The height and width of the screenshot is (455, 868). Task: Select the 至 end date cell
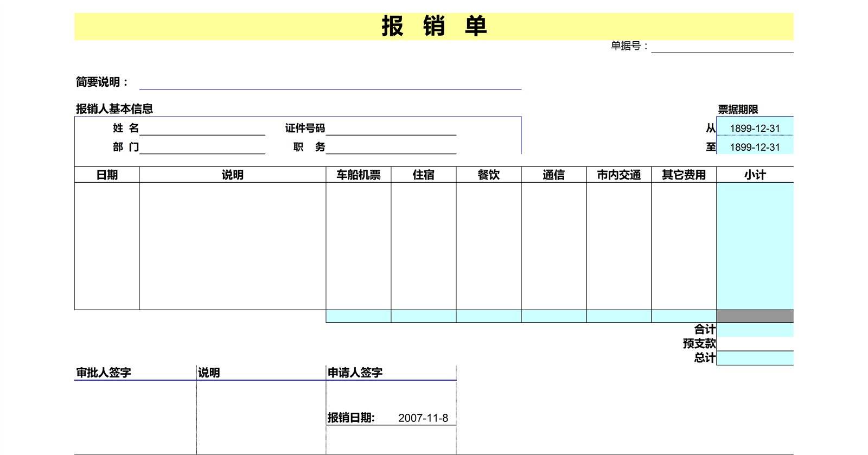(755, 147)
